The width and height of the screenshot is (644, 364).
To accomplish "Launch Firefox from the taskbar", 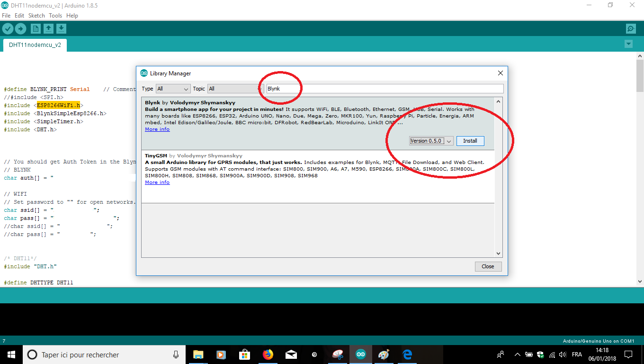I will pyautogui.click(x=268, y=355).
